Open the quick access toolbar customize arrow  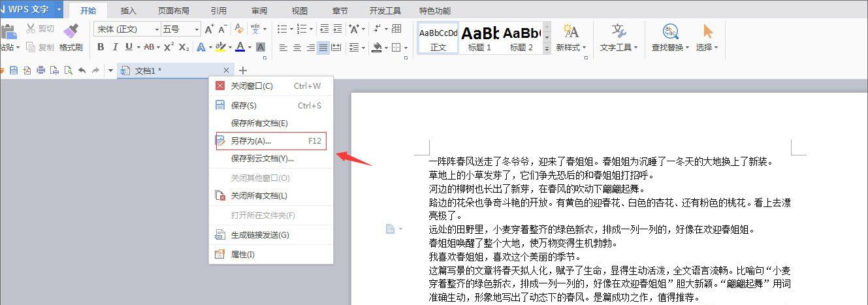click(110, 70)
